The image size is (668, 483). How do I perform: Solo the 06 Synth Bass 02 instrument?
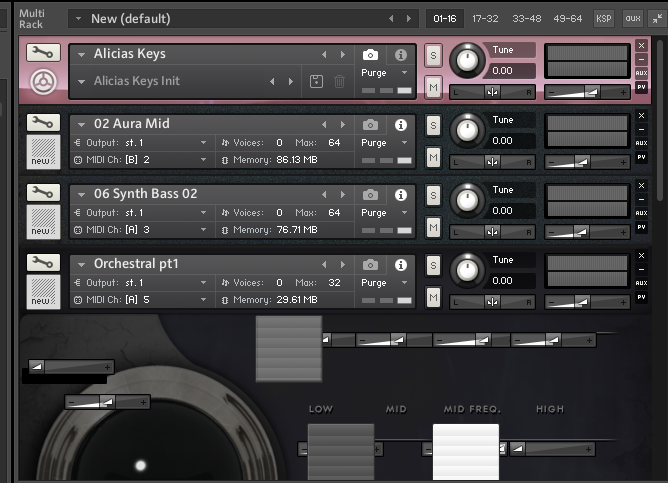[x=433, y=196]
